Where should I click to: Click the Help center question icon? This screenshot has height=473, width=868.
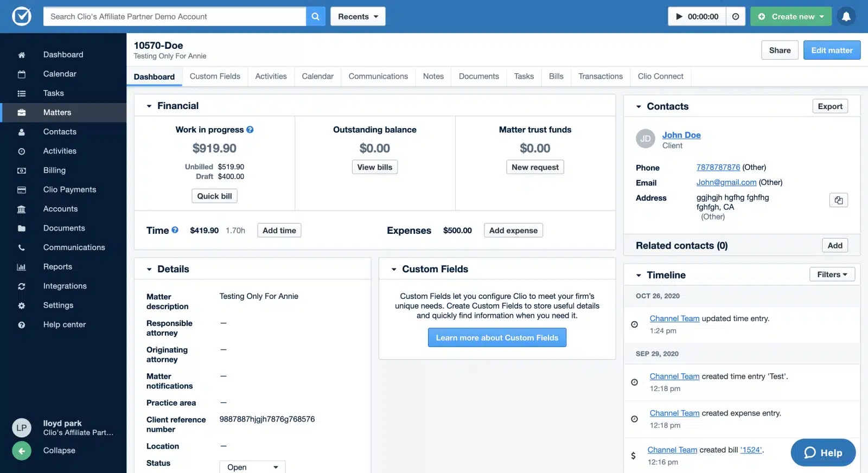22,325
